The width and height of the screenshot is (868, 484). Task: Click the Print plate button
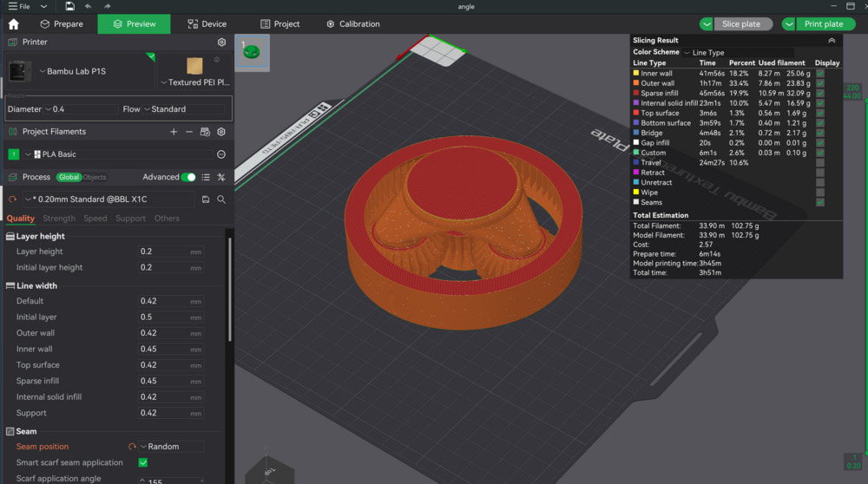click(x=823, y=24)
